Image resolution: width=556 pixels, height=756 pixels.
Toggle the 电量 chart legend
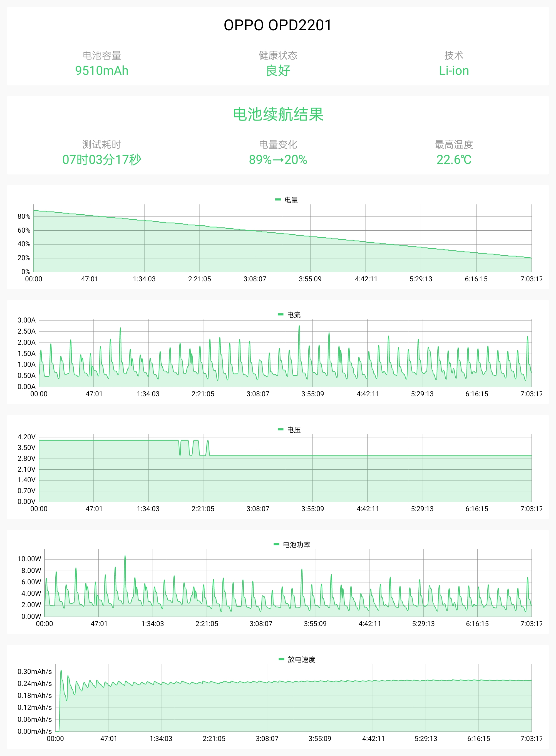pyautogui.click(x=286, y=200)
